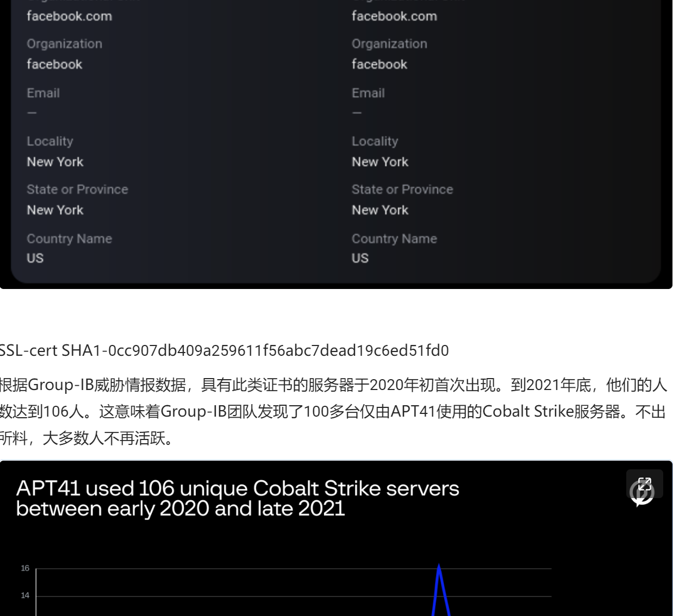Click the Locality label in left panel
Viewport: 673px width, 616px height.
click(50, 141)
